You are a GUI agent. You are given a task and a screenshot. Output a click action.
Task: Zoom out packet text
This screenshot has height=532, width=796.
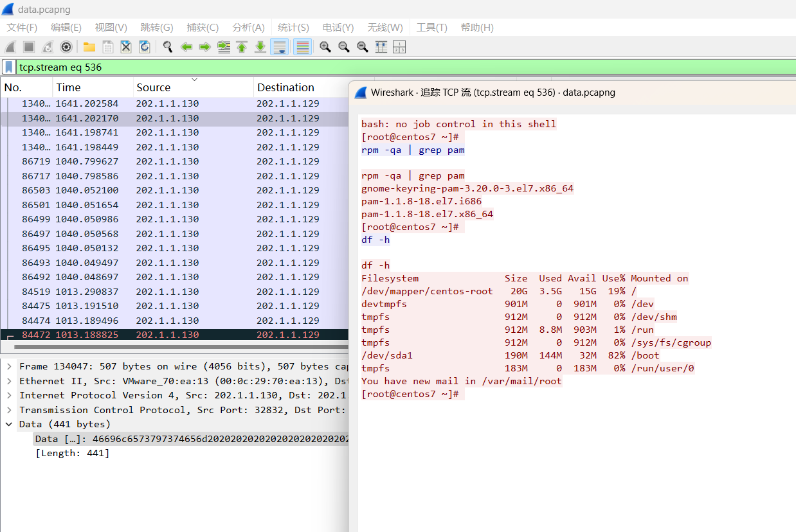344,47
